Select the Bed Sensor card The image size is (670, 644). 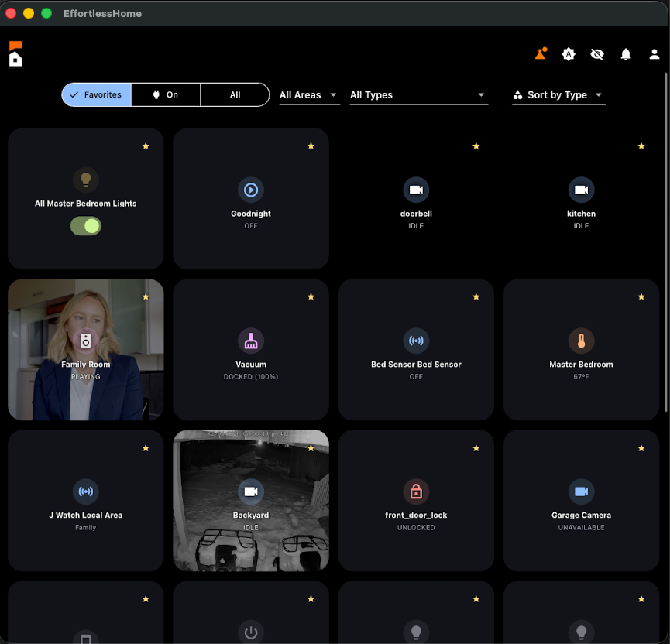tap(416, 349)
